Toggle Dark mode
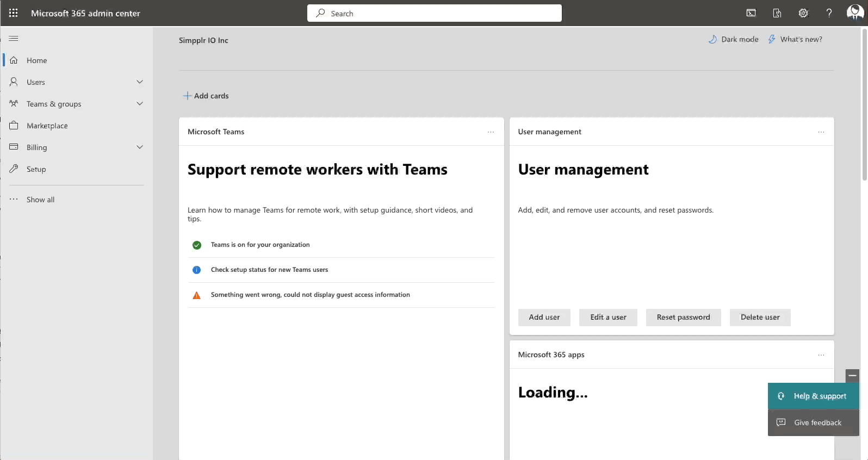The height and width of the screenshot is (460, 868). pos(733,39)
